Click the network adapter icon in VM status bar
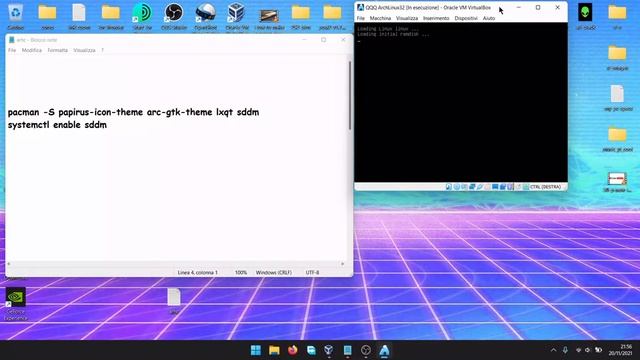 click(472, 187)
